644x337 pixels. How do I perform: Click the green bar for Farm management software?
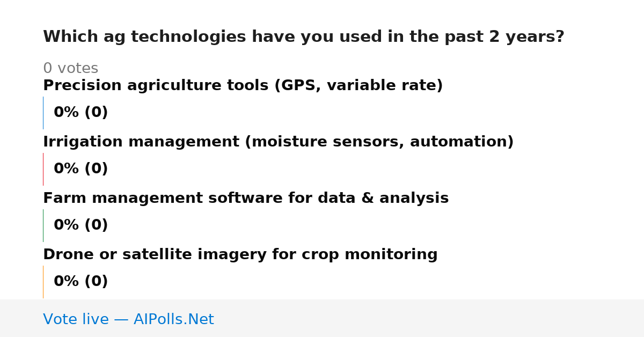pos(43,225)
